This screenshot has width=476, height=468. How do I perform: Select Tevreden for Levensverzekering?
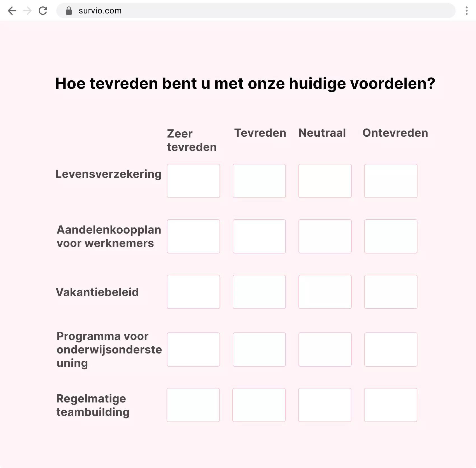pos(259,181)
